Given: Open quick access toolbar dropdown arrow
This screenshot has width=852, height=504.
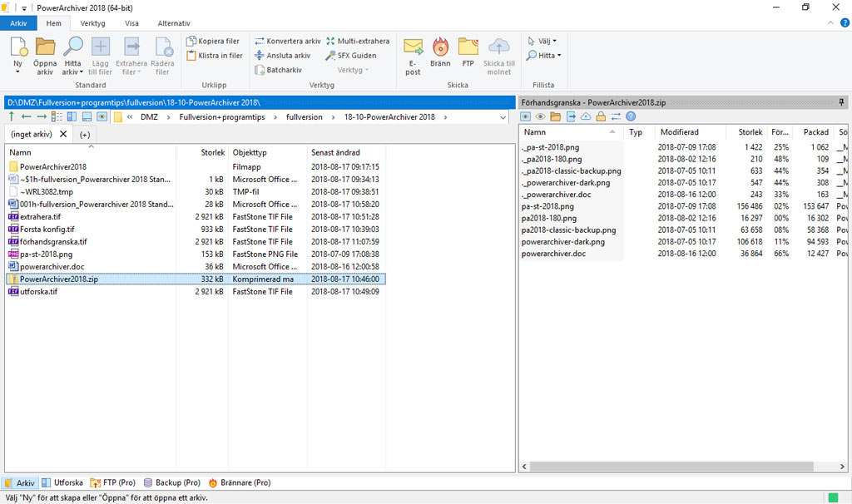Looking at the screenshot, I should 24,8.
